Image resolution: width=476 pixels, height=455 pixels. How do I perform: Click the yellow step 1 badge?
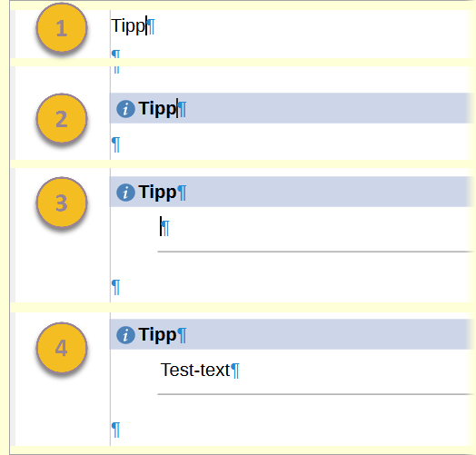[x=62, y=28]
